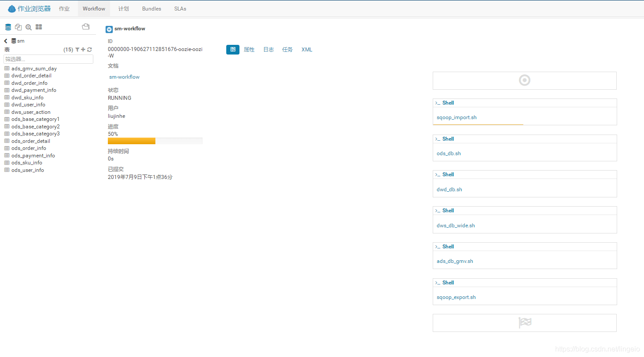This screenshot has width=644, height=357.
Task: Select table dwd_user_info
Action: (28, 105)
